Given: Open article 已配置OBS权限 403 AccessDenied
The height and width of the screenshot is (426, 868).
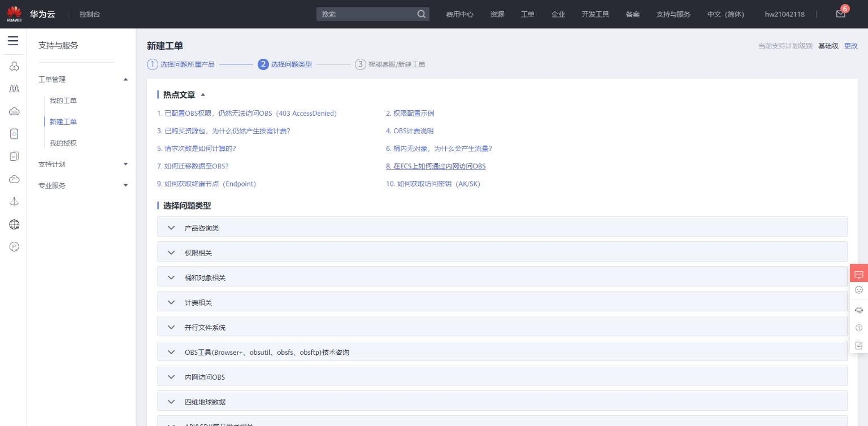Looking at the screenshot, I should (x=247, y=114).
